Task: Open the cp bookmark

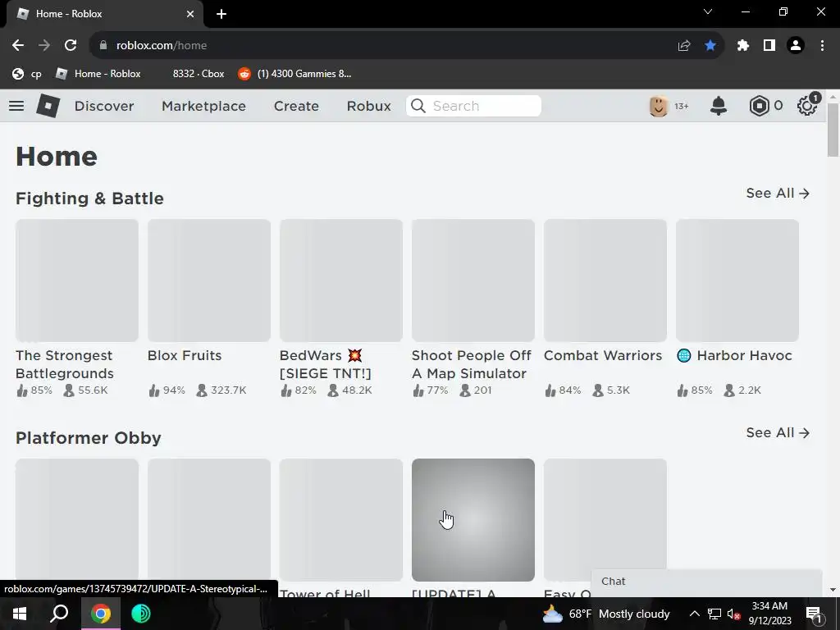Action: tap(27, 74)
